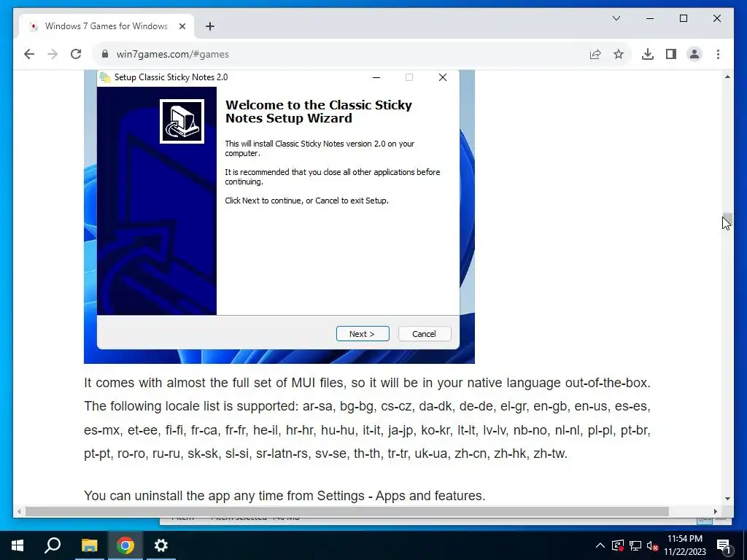Go back to the previous page
The image size is (747, 560).
(29, 54)
